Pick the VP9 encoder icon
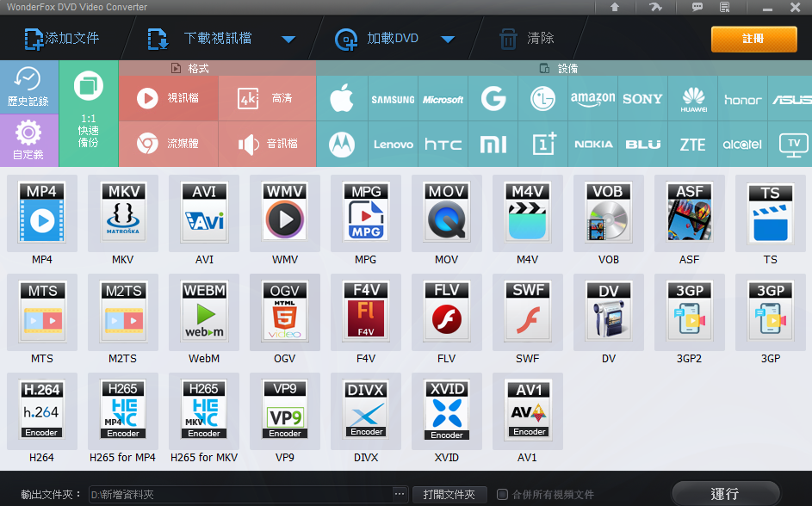Viewport: 812px width, 506px height. (285, 410)
